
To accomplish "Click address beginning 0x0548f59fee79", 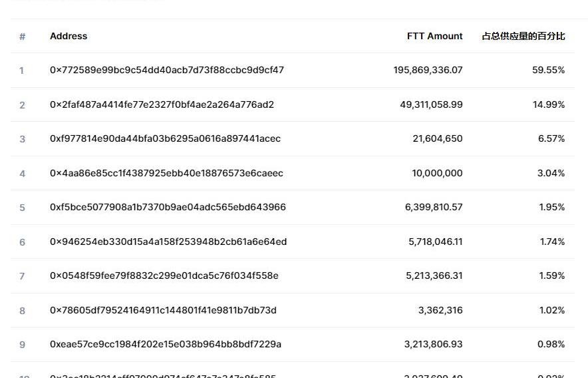I will click(164, 276).
